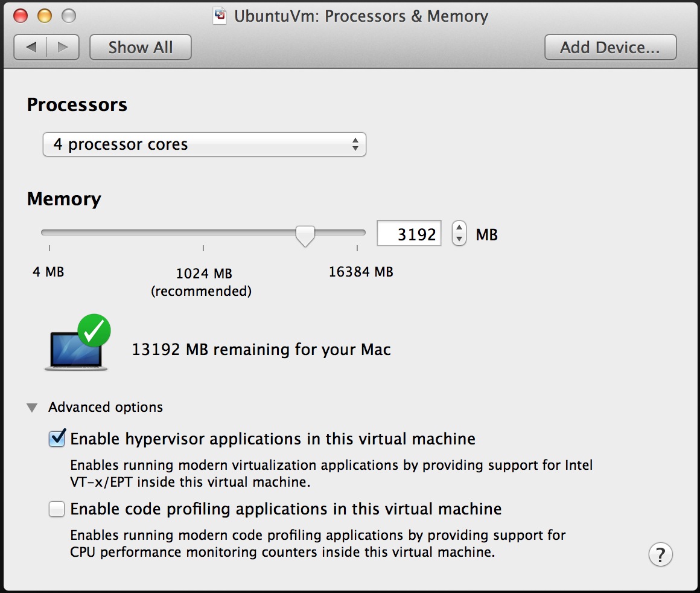This screenshot has height=593, width=700.
Task: Enable code profiling applications checkbox
Action: (x=57, y=510)
